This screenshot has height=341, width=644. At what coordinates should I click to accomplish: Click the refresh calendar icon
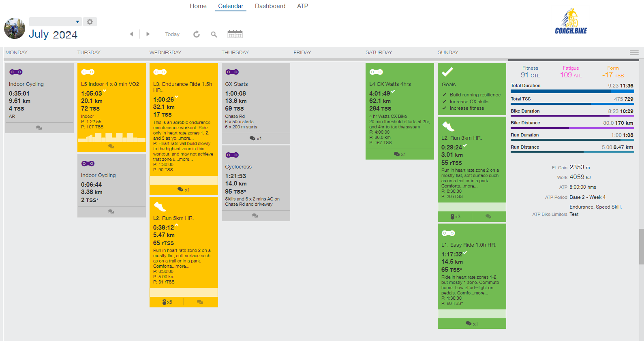tap(197, 34)
